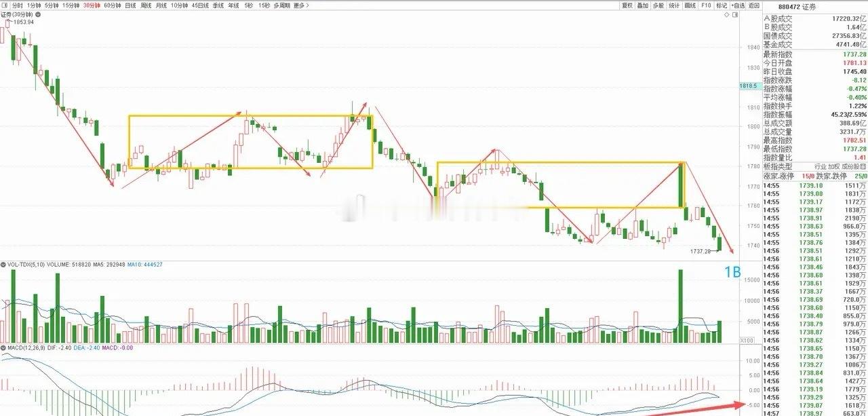Open the 加权 weighting link
The width and height of the screenshot is (868, 416).
pyautogui.click(x=835, y=167)
